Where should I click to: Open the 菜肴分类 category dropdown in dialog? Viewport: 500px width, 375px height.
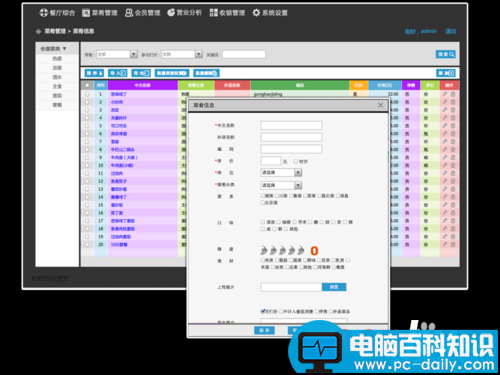(x=281, y=185)
